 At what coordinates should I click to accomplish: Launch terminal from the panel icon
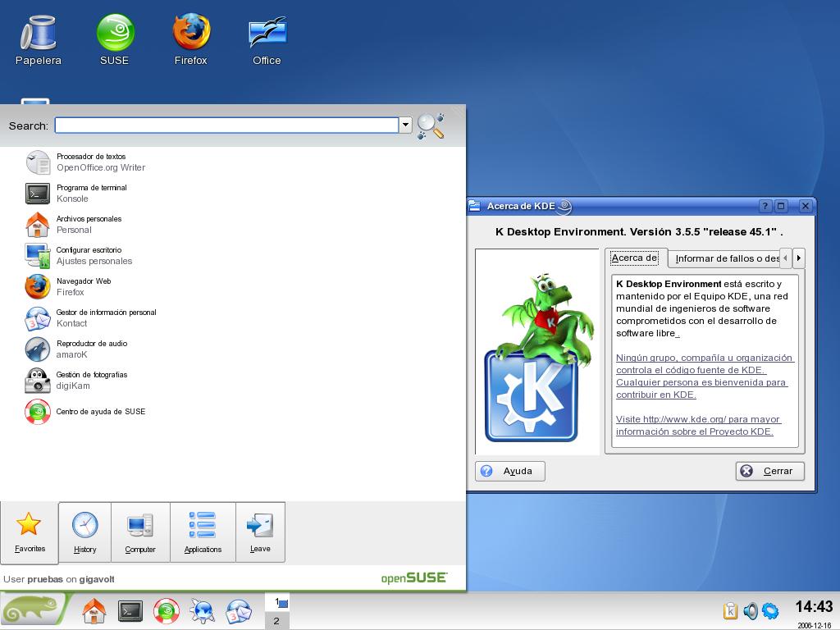coord(130,610)
